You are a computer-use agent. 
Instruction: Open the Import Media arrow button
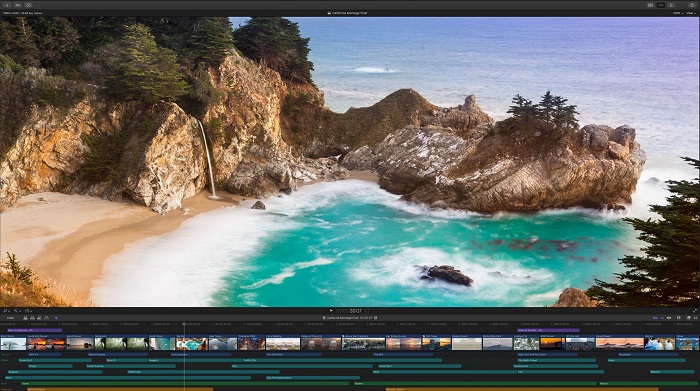coord(7,5)
